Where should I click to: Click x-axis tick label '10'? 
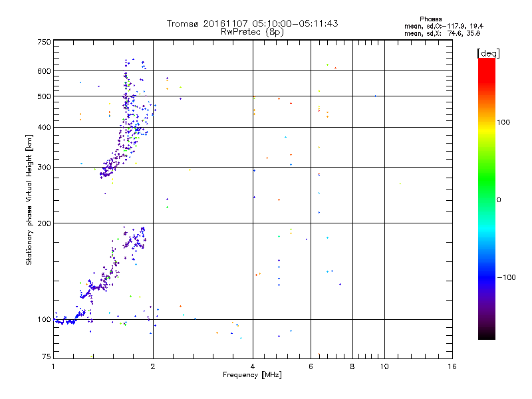pyautogui.click(x=384, y=366)
